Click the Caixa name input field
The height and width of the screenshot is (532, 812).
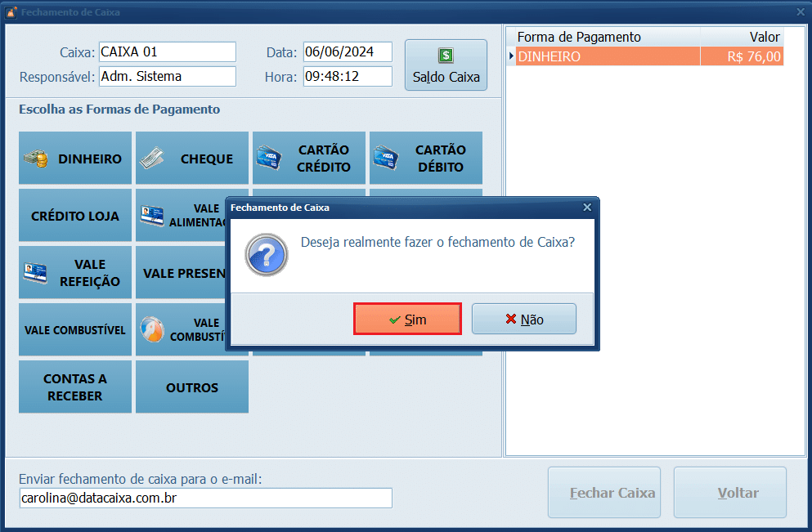[167, 52]
